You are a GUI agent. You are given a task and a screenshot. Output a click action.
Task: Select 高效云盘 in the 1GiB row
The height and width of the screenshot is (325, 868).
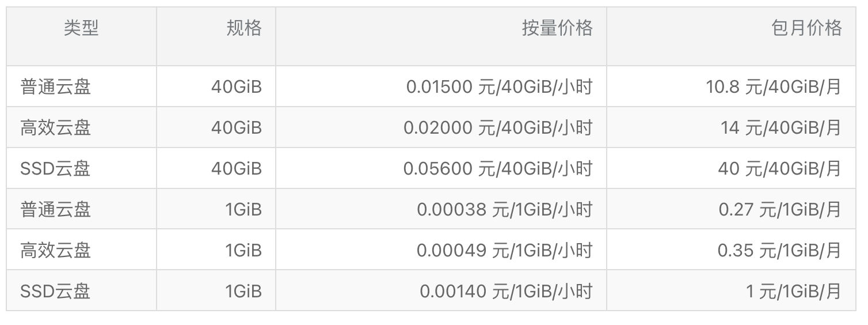pos(56,251)
